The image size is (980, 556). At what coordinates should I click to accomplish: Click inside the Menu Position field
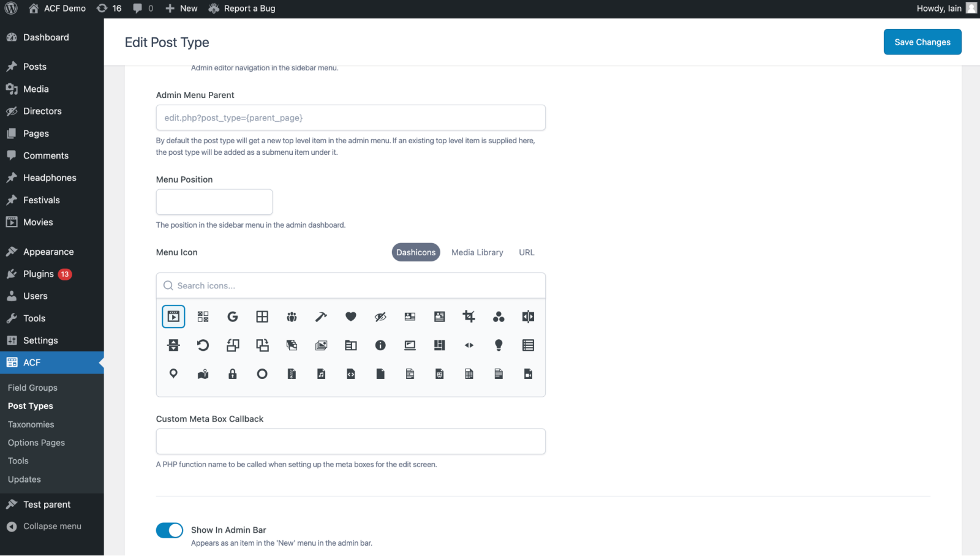pos(214,201)
